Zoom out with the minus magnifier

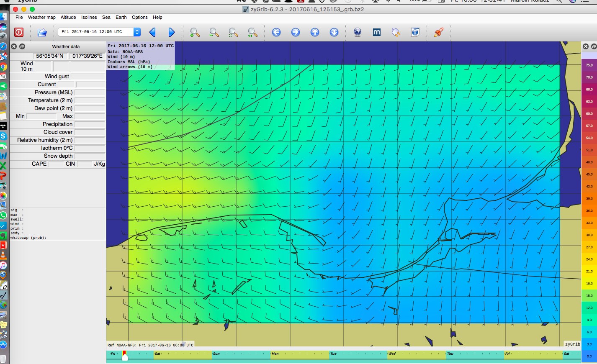[x=214, y=32]
